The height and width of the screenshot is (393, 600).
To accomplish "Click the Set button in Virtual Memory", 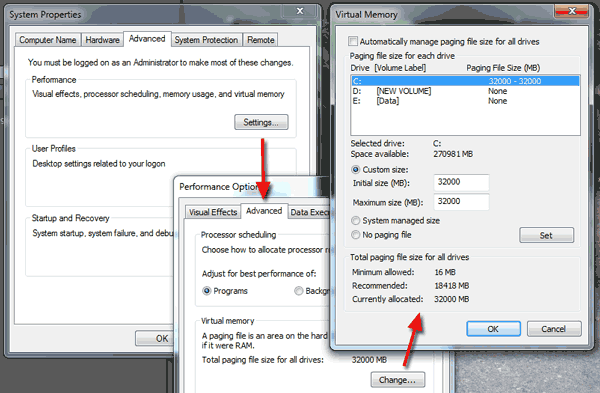I will pos(546,235).
